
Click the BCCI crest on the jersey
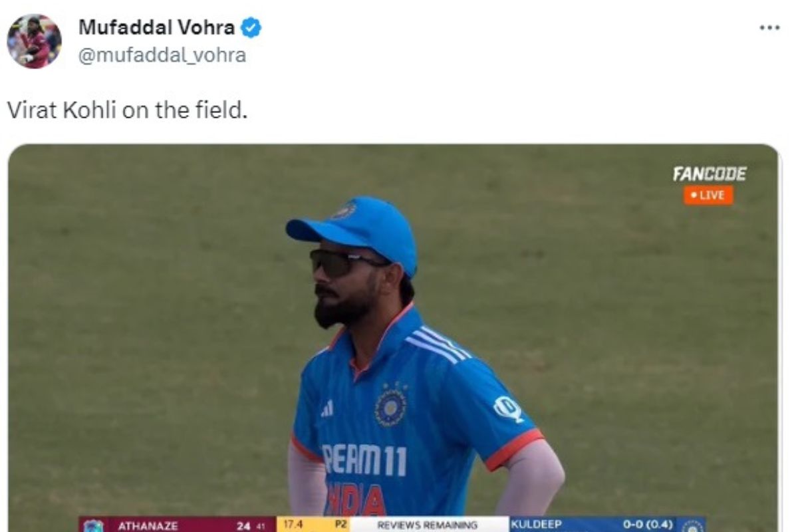coord(390,404)
